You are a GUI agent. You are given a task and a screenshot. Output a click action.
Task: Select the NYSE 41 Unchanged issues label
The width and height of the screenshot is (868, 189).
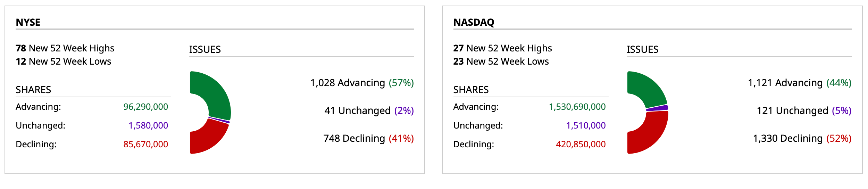(x=369, y=111)
